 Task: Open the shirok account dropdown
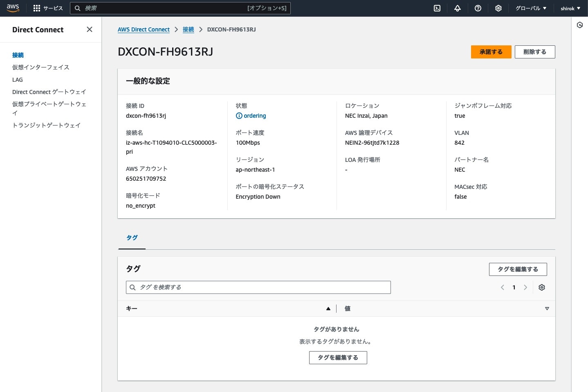(x=570, y=8)
